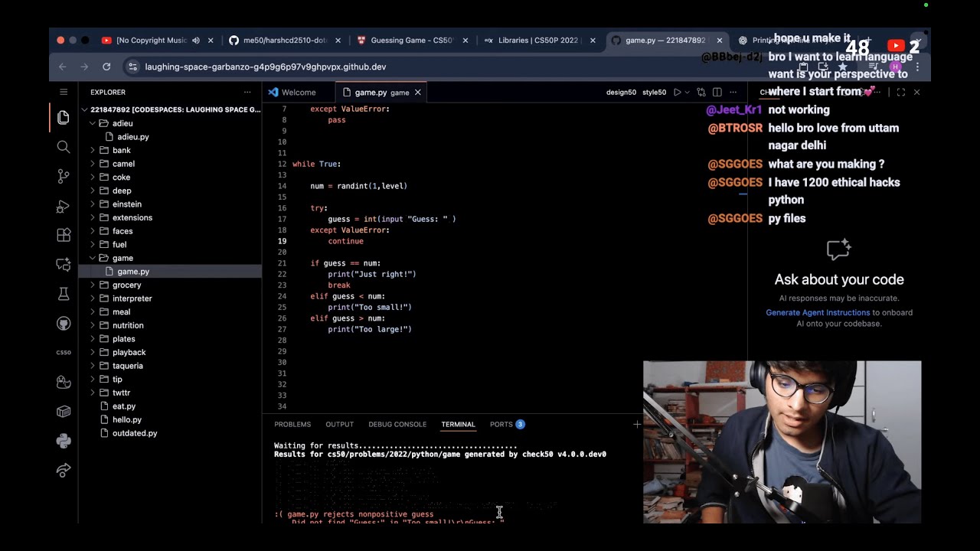Mute the YouTube tab audio

[196, 41]
